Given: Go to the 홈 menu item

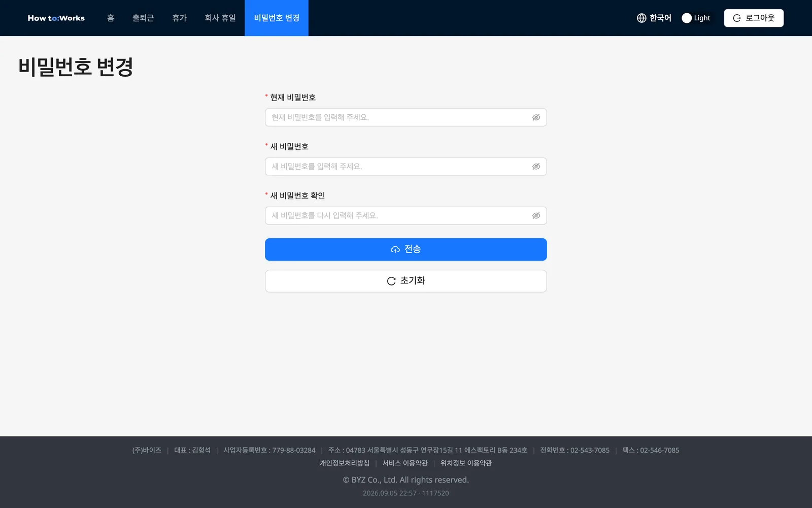Looking at the screenshot, I should pos(111,18).
